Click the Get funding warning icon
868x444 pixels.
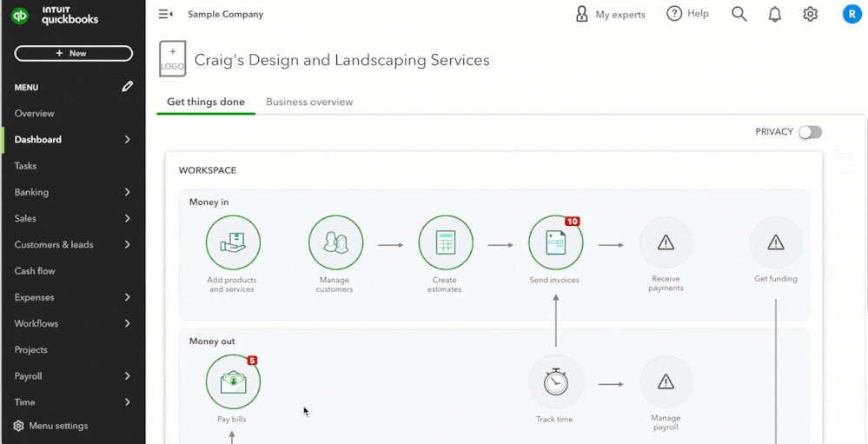click(x=776, y=242)
